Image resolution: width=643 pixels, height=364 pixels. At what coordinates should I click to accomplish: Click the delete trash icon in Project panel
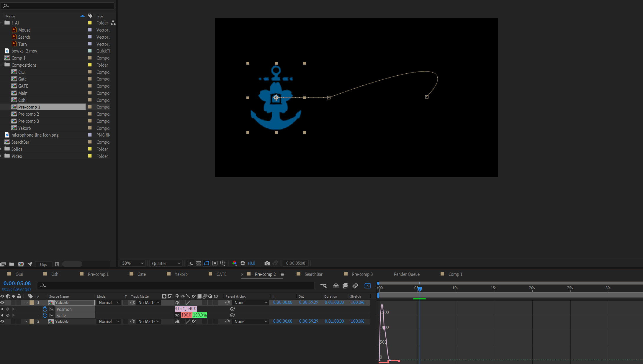coord(57,264)
